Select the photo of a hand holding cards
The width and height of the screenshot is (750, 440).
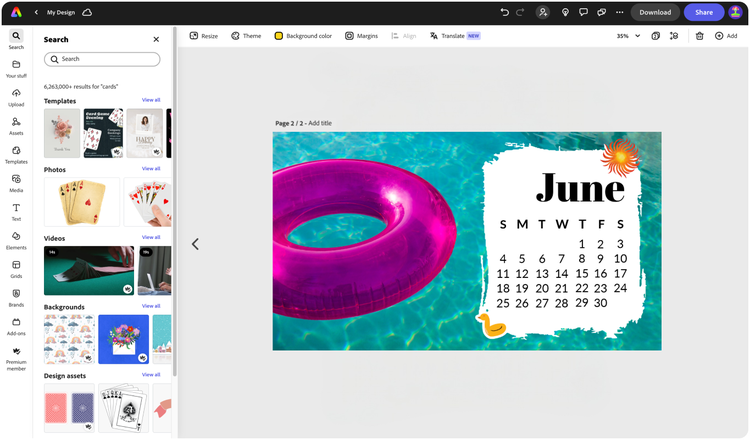click(147, 202)
